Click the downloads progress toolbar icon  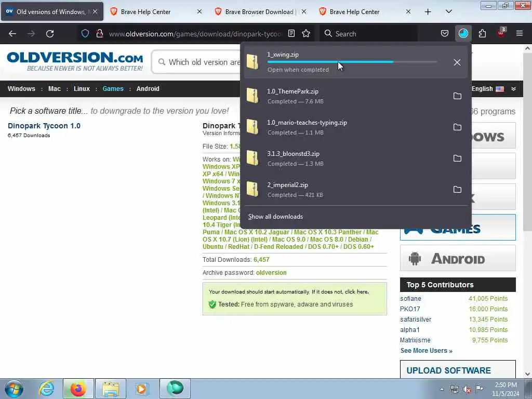coord(463,33)
